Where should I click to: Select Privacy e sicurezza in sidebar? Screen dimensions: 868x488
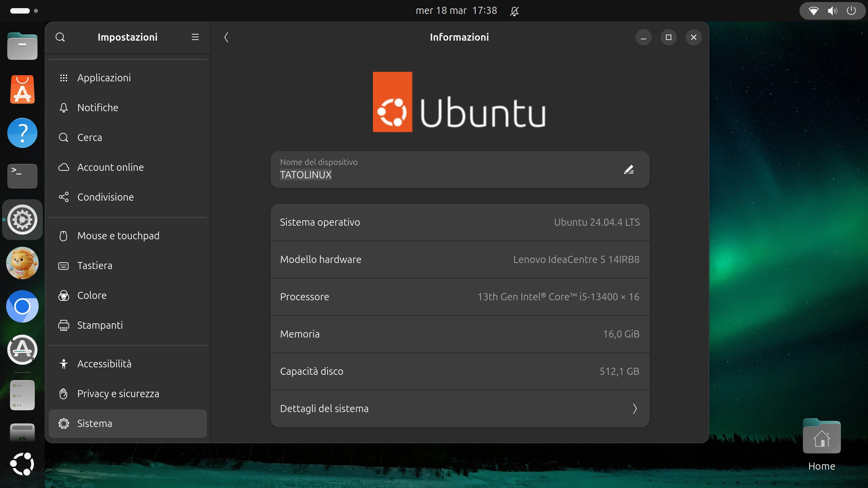(118, 393)
